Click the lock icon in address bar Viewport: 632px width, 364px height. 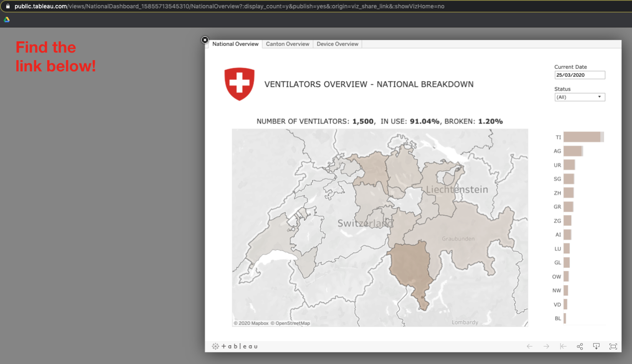click(x=8, y=6)
